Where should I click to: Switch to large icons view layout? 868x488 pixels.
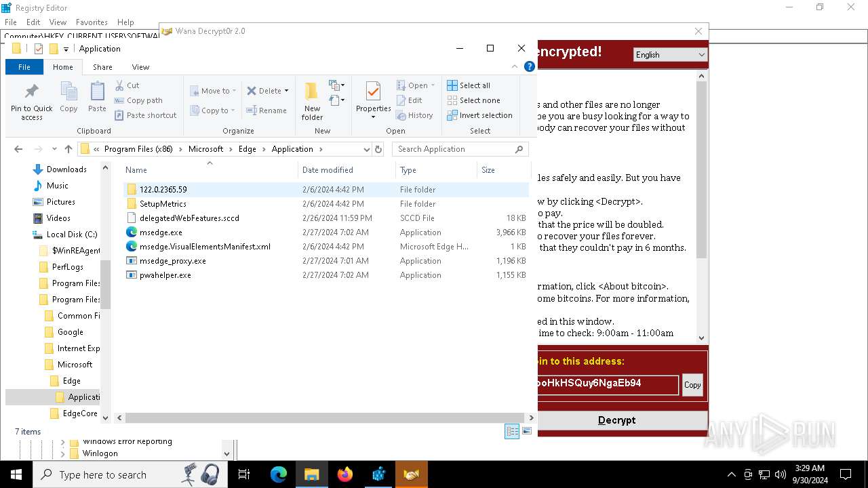point(526,431)
